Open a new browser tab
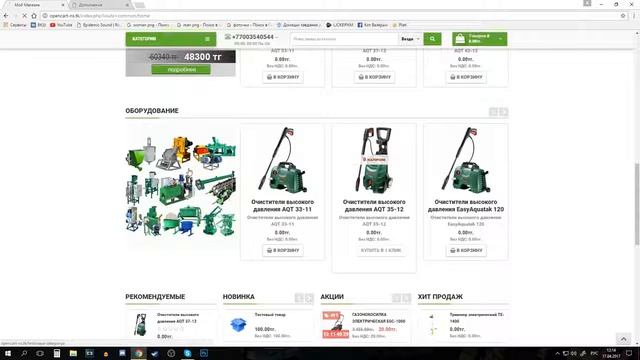The width and height of the screenshot is (640, 360). pyautogui.click(x=140, y=5)
